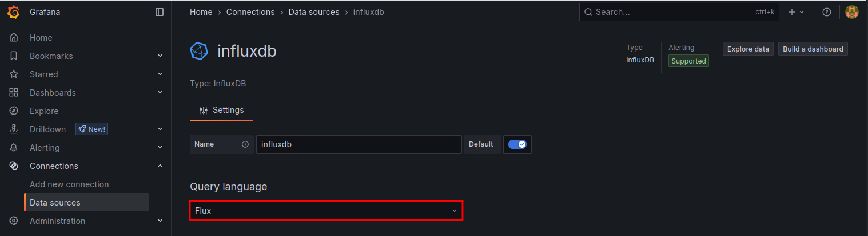Click the Alerting bell icon in sidebar
Image resolution: width=868 pixels, height=236 pixels.
tap(14, 148)
